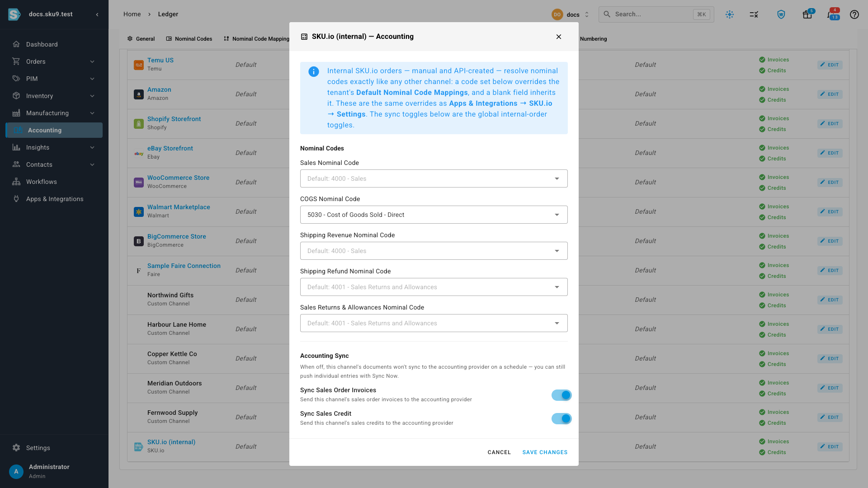Open the notifications bell icon
This screenshot has height=488, width=868.
832,14
